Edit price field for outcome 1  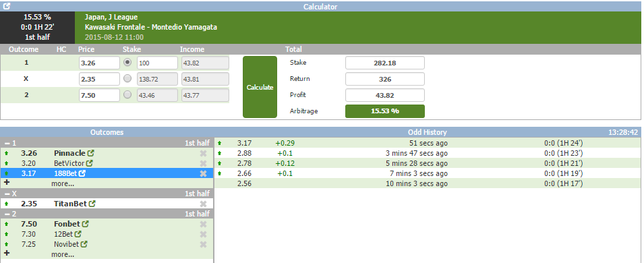coord(99,63)
